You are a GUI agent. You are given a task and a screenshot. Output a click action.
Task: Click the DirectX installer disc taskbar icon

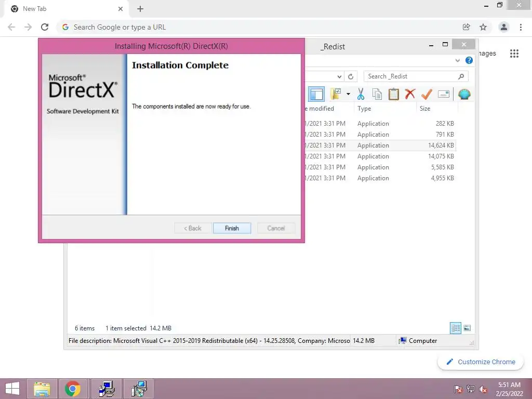point(139,389)
